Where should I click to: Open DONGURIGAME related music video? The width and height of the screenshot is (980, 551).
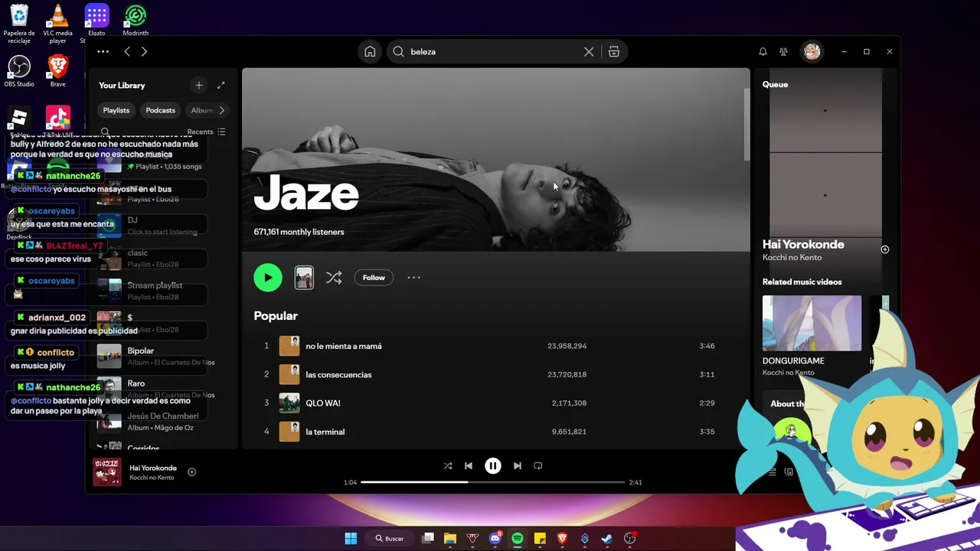[812, 336]
